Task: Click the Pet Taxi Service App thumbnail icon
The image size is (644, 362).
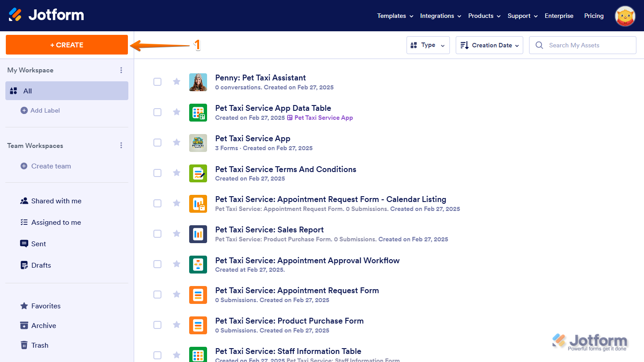Action: (198, 143)
